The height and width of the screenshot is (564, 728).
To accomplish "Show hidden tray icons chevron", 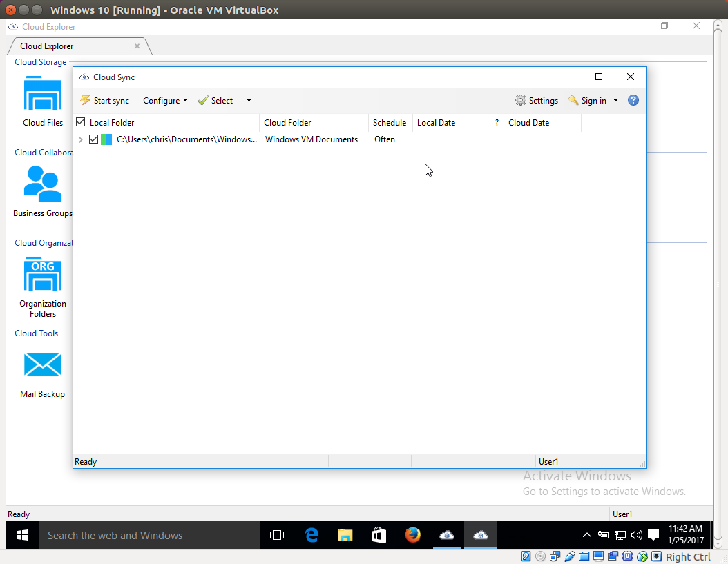I will (587, 535).
